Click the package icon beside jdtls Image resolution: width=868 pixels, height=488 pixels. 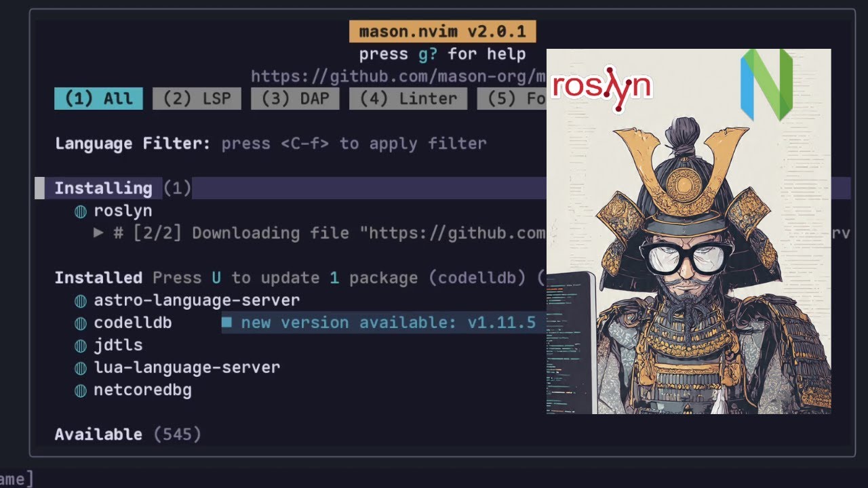tap(81, 345)
